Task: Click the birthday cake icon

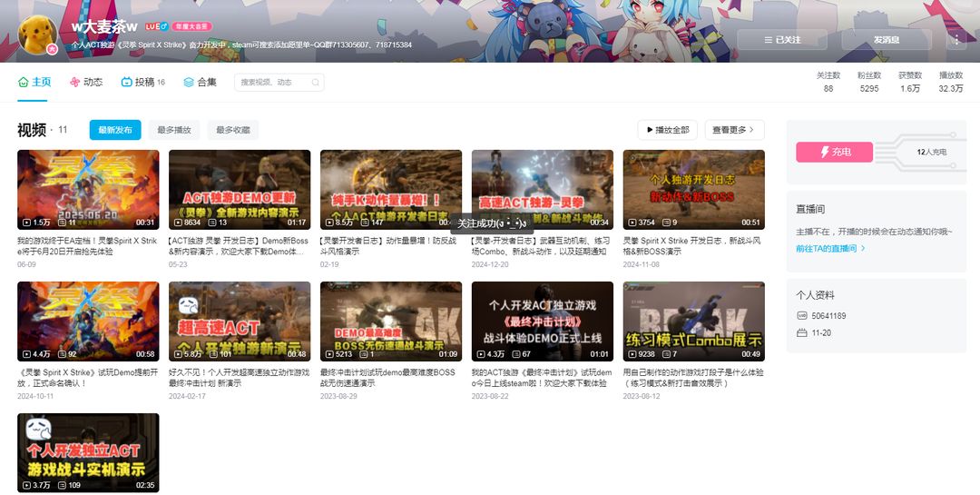Action: click(x=802, y=333)
